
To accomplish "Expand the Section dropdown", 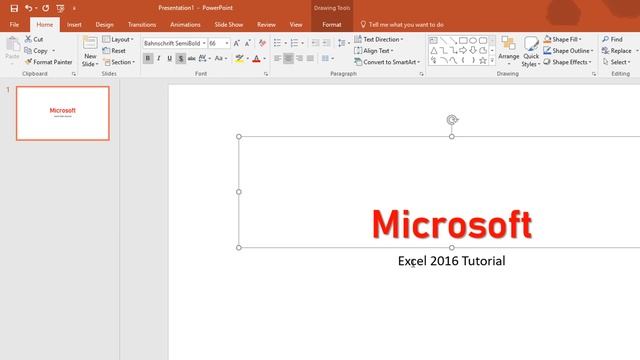I will tap(119, 62).
